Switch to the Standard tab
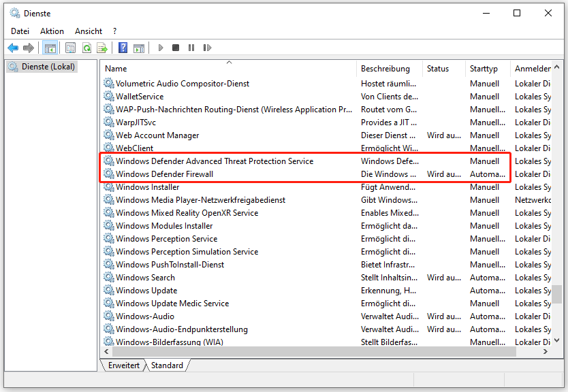Image resolution: width=568 pixels, height=392 pixels. pos(167,365)
